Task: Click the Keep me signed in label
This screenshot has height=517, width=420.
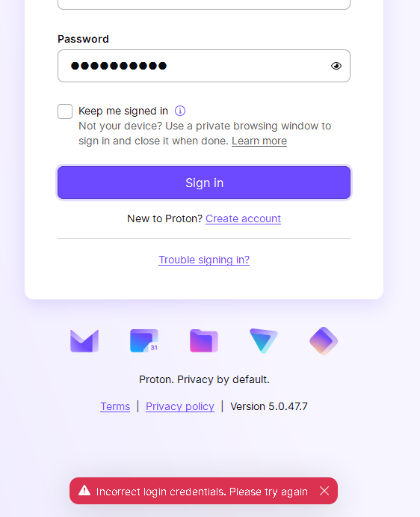Action: [x=123, y=111]
